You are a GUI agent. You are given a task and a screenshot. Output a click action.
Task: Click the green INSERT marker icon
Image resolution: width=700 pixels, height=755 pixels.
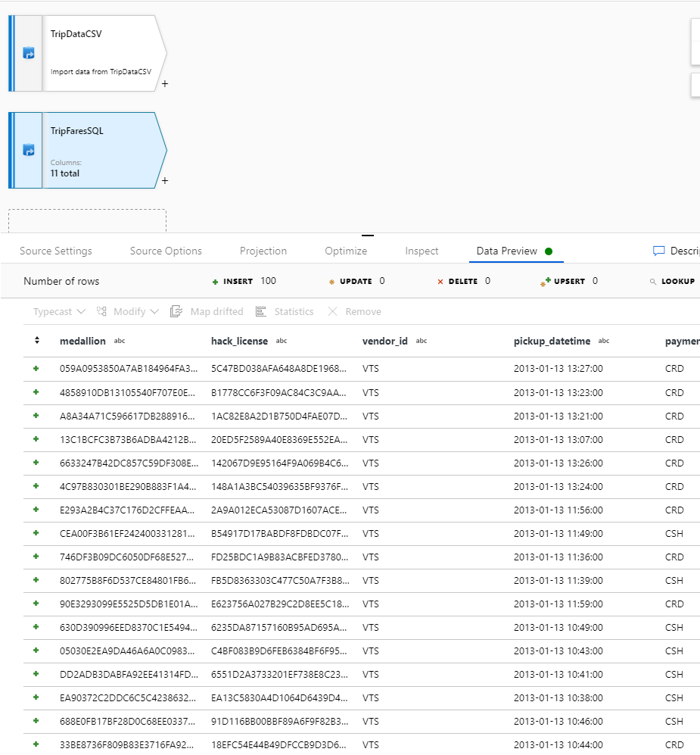tap(213, 281)
